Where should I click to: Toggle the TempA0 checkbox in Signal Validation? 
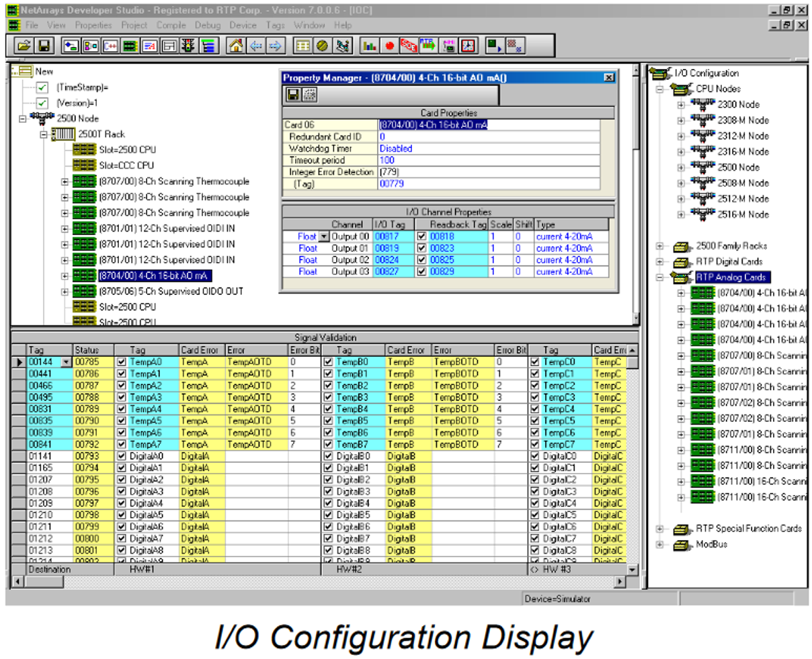(x=122, y=362)
